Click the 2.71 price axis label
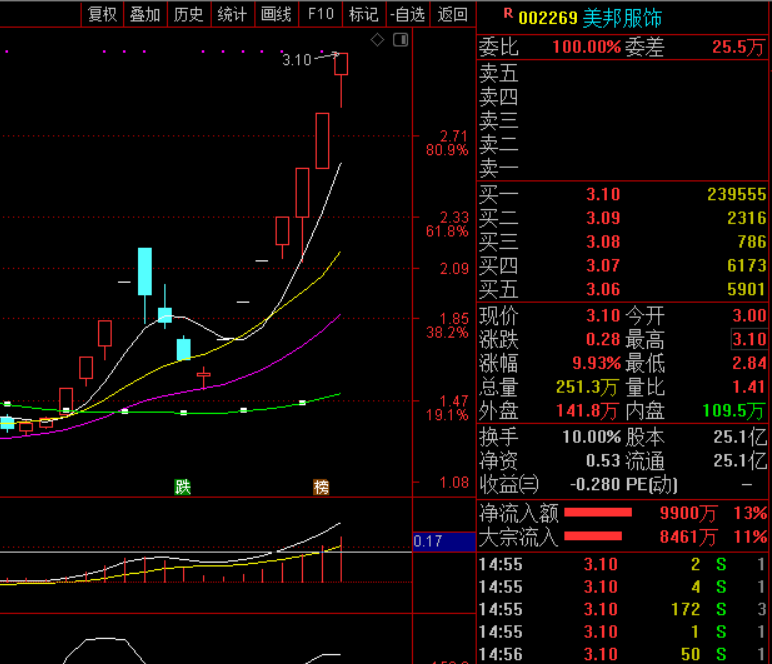 click(453, 136)
